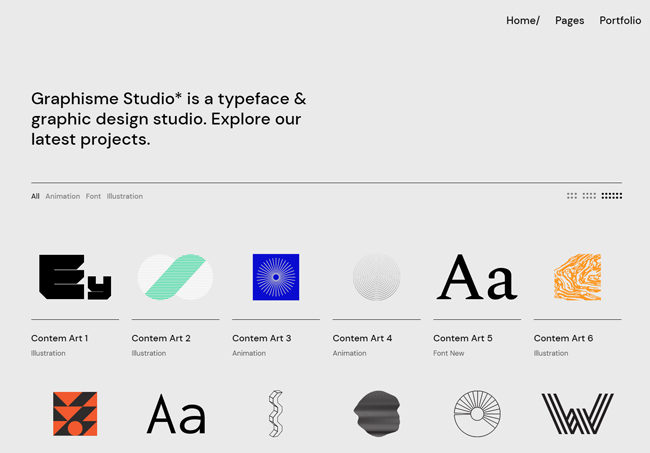Click the striped W logo artwork
The image size is (650, 453).
(577, 414)
